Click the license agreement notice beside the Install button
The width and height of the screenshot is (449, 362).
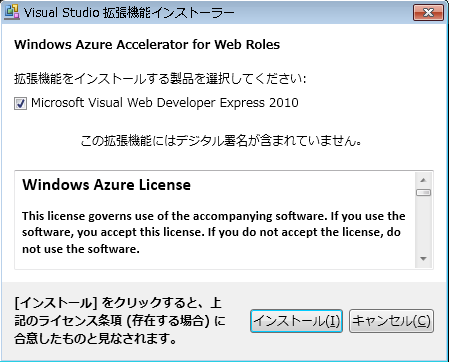click(x=120, y=321)
